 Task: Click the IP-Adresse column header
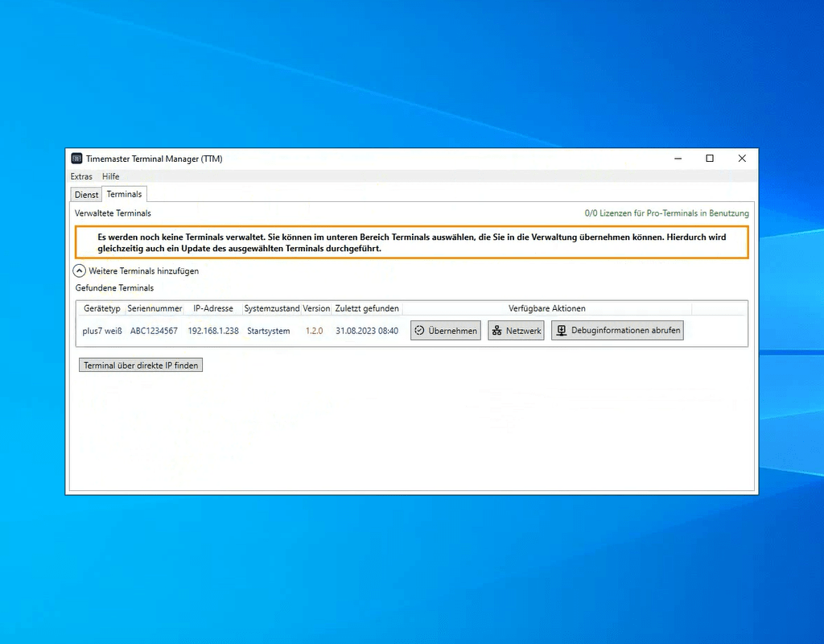pyautogui.click(x=213, y=308)
